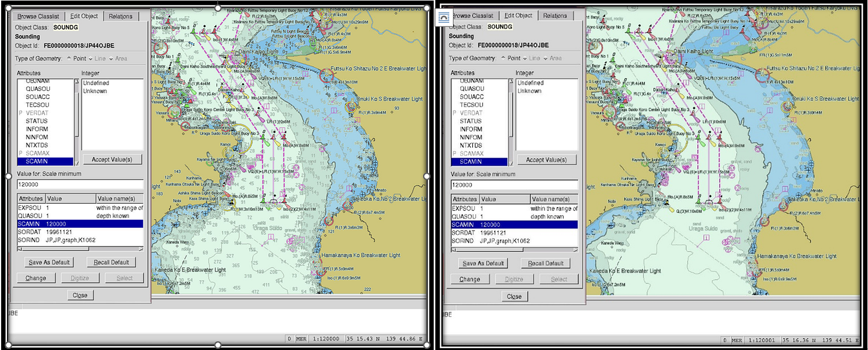Click the layout options icon on the right image
Viewport: 868px width, 350px height.
click(443, 17)
